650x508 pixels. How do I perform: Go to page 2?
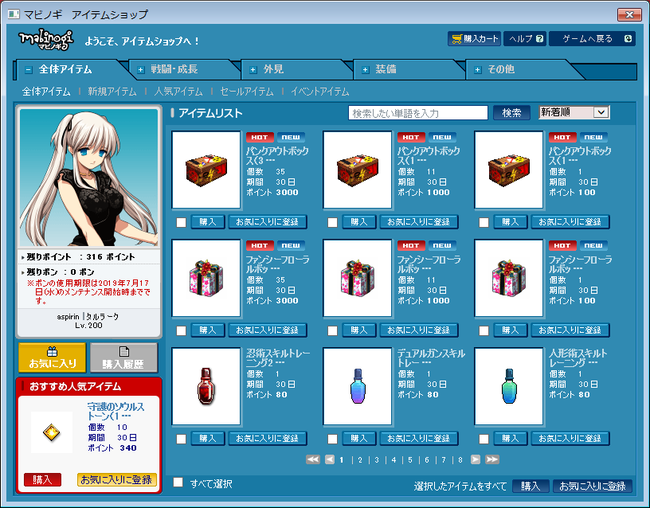click(360, 460)
